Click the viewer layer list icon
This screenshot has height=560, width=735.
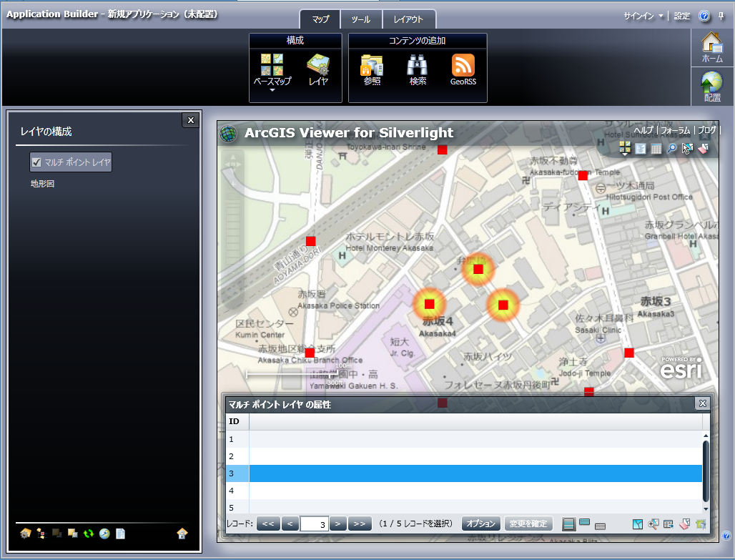click(641, 149)
